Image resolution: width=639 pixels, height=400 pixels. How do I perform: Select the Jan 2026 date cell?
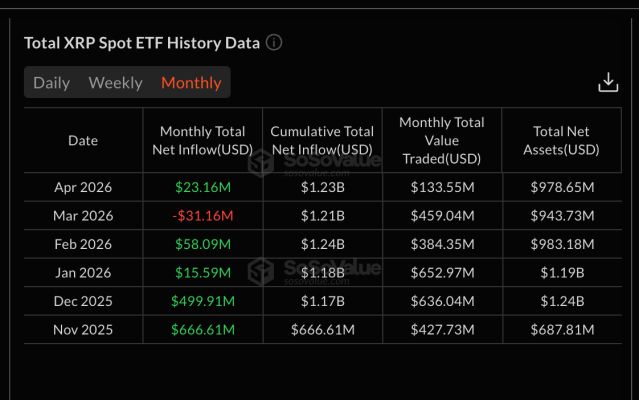[83, 272]
